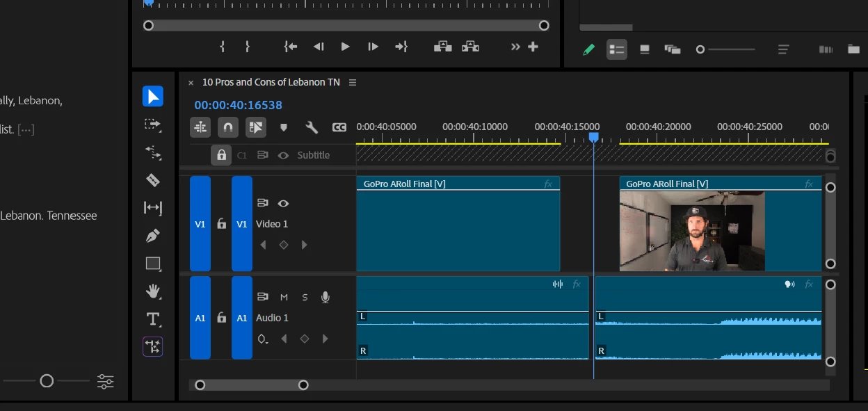The height and width of the screenshot is (411, 868).
Task: Hide Video 1 track output
Action: [x=283, y=203]
